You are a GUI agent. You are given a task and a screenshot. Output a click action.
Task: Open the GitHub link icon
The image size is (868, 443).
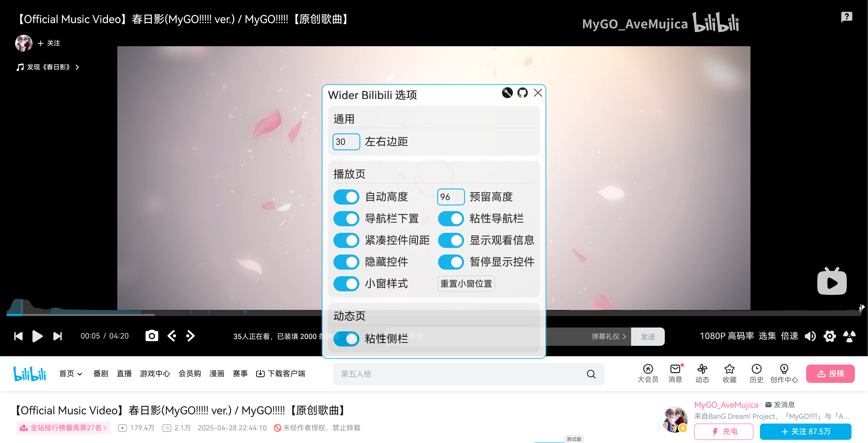[x=522, y=93]
